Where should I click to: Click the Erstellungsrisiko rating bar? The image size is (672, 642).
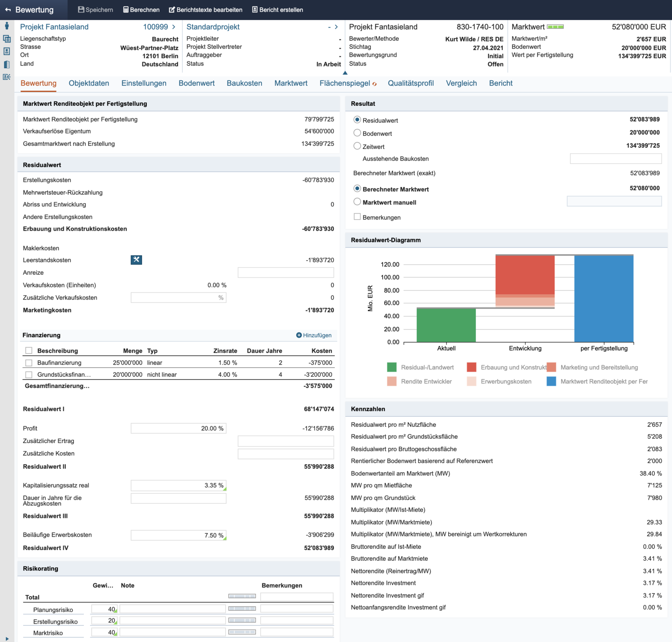[x=242, y=620]
